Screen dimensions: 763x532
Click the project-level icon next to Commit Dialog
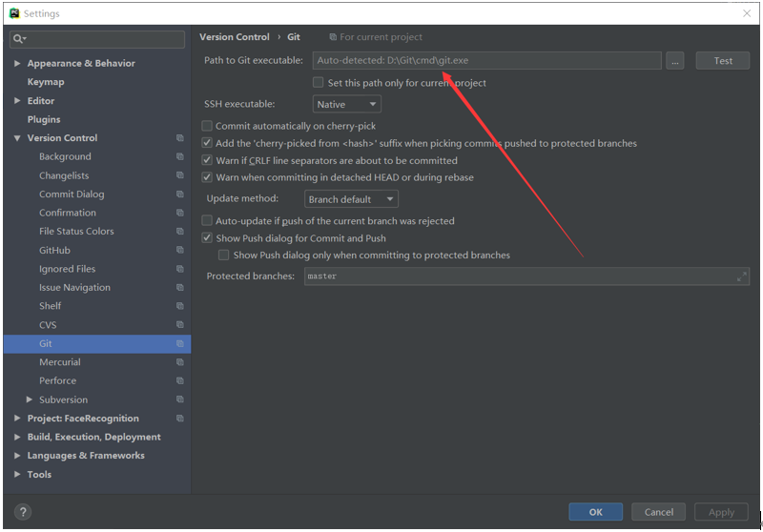click(x=180, y=194)
